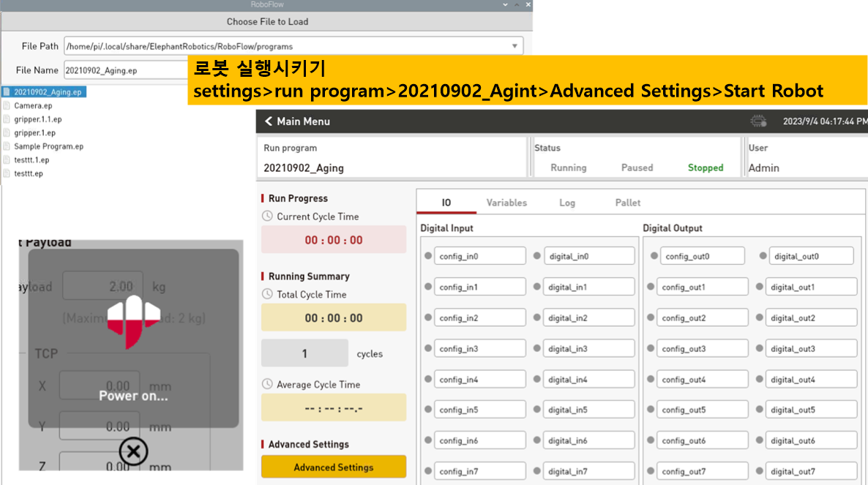Click the file icon beside gripper.1.1.ep
Screen dimensions: 868x485
pos(7,119)
